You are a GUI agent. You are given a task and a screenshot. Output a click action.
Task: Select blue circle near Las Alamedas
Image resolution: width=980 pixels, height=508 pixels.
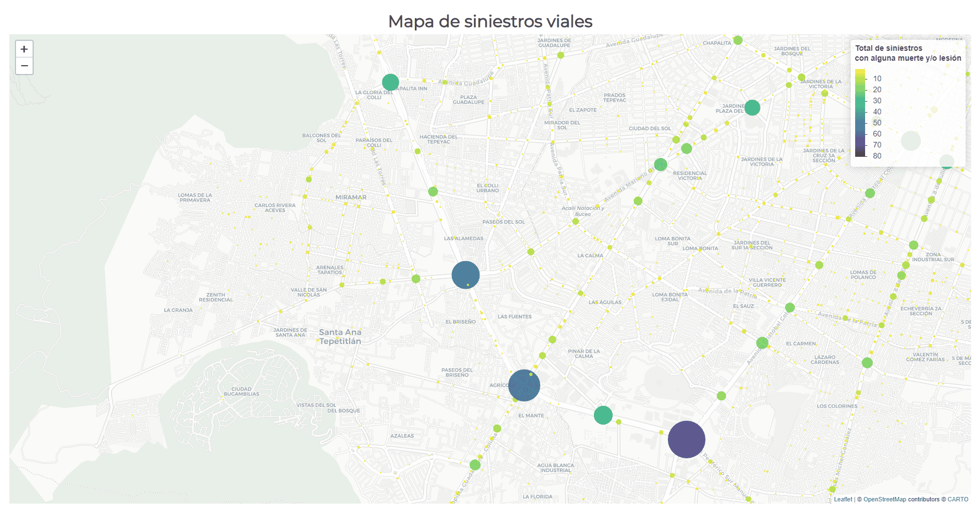(x=466, y=275)
